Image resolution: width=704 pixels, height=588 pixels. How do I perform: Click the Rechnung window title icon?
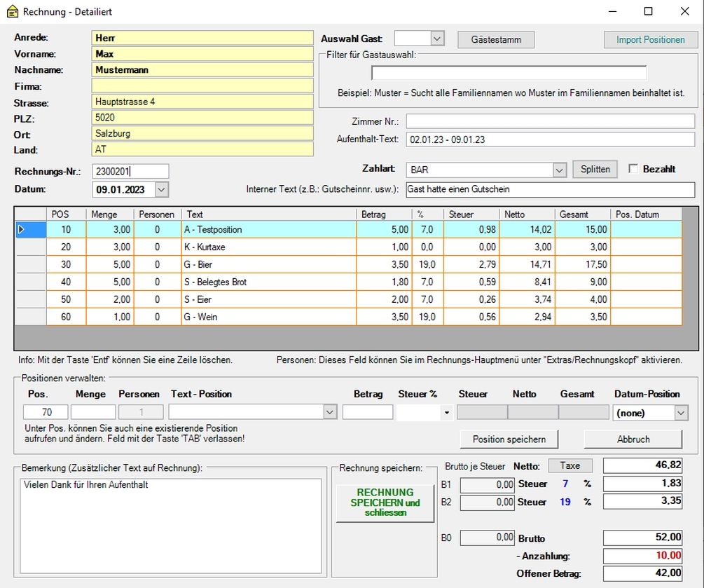pyautogui.click(x=12, y=12)
